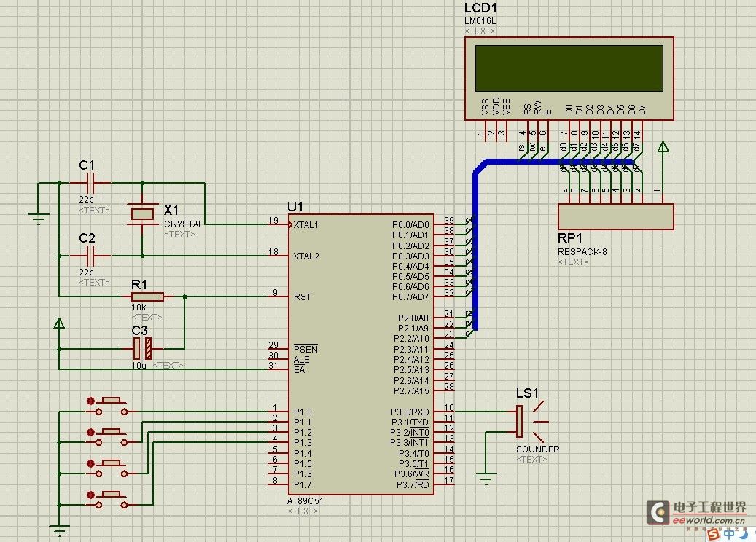Click the P3.7/RD pin label
The image size is (756, 542).
click(x=413, y=484)
